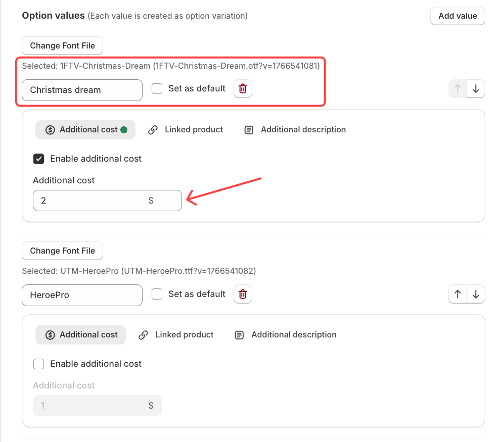This screenshot has height=442, width=504.
Task: Click the document icon next to Additional description
Action: (249, 129)
